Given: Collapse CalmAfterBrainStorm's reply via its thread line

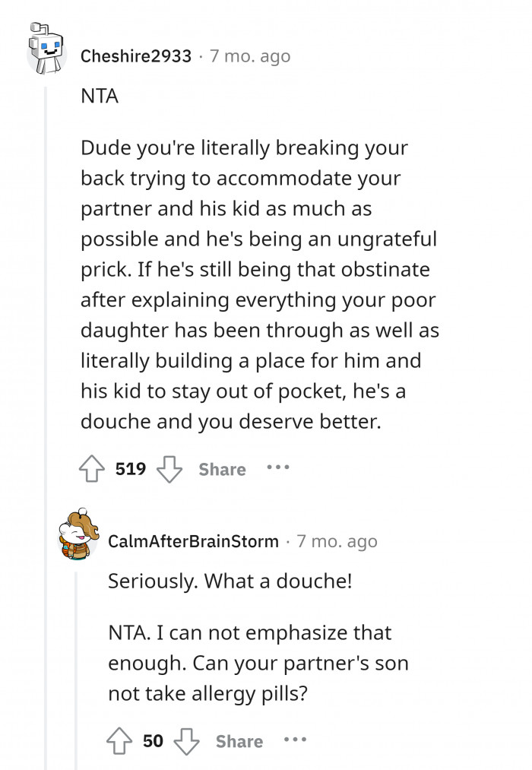Looking at the screenshot, I should 74,661.
